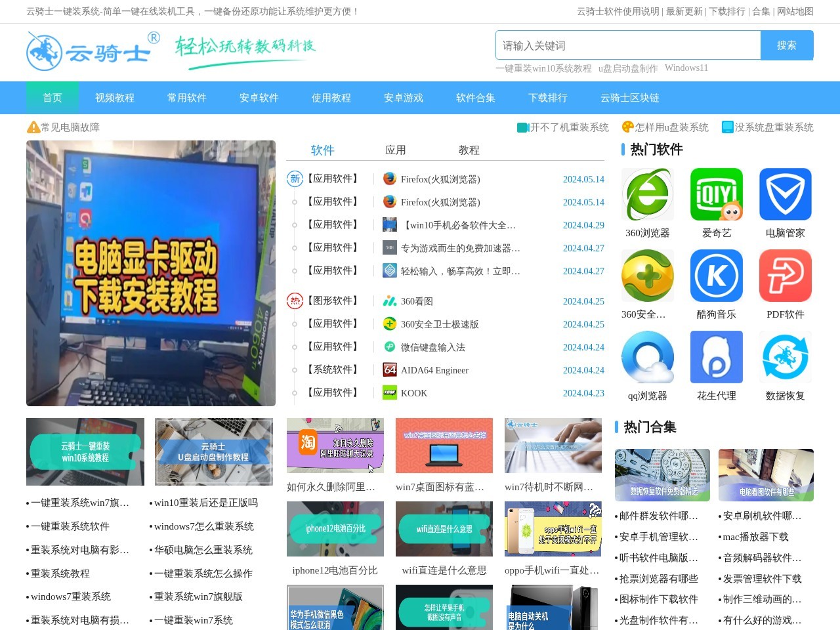The height and width of the screenshot is (630, 840).
Task: Click the search keyword input field
Action: tap(627, 45)
